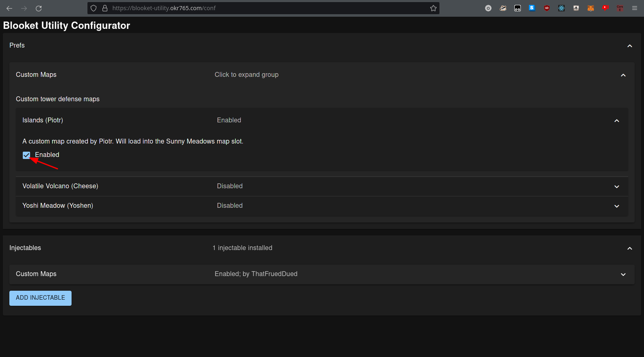
Task: Toggle the CORS E extension icon
Action: pos(620,8)
